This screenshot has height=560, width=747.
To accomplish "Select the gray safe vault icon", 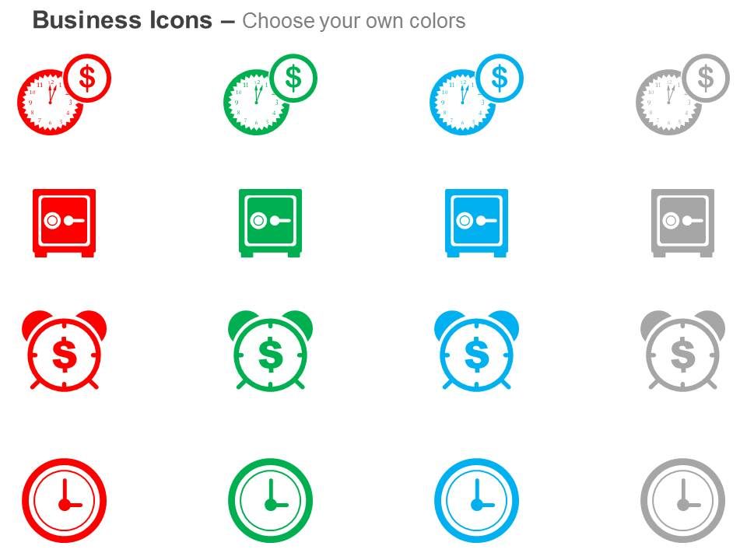I will coord(682,223).
